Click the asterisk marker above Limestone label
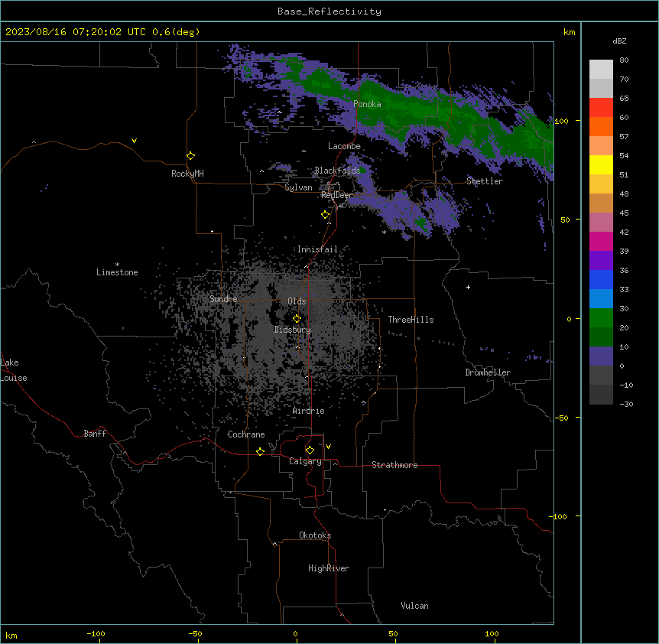Screen dimensions: 659x644 pyautogui.click(x=117, y=265)
